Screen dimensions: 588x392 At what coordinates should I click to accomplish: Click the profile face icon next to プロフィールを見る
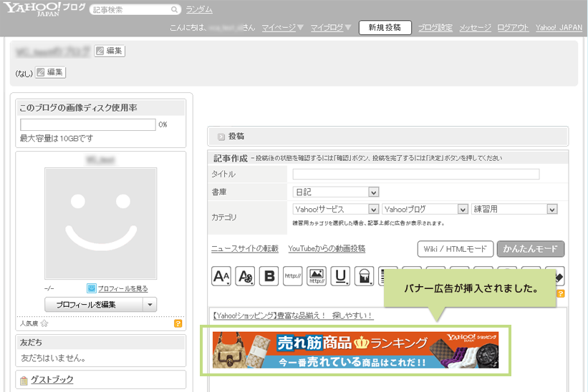92,288
